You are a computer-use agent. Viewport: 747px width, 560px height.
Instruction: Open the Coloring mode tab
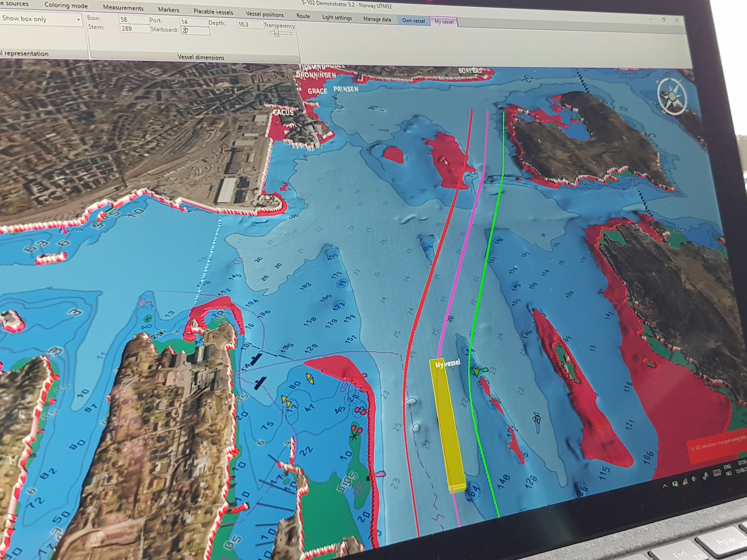66,5
